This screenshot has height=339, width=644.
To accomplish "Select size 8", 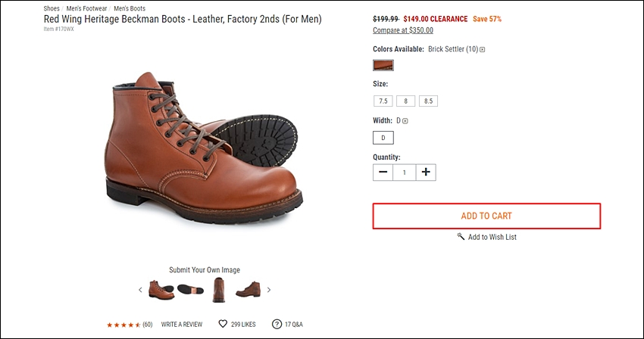I will point(405,101).
